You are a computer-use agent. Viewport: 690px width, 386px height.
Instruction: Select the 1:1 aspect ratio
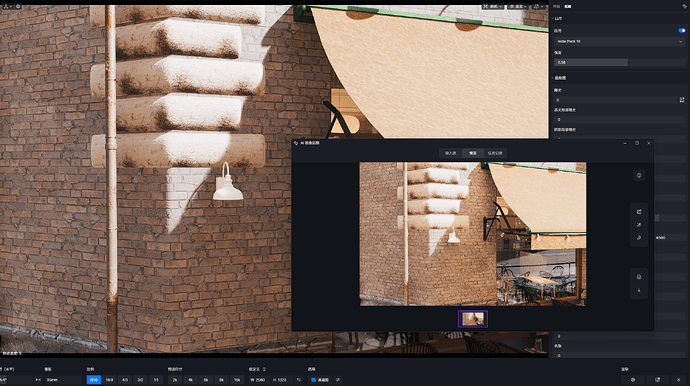pos(156,380)
